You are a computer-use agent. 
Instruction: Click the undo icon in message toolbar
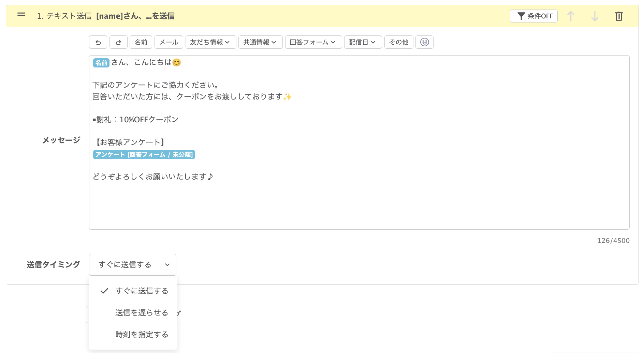pyautogui.click(x=98, y=42)
